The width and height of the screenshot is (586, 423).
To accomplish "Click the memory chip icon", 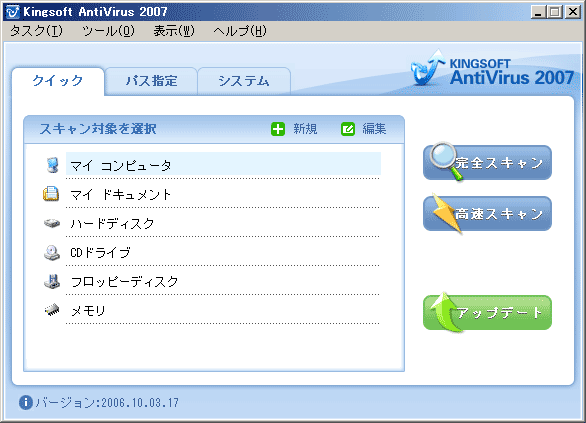I will [52, 310].
